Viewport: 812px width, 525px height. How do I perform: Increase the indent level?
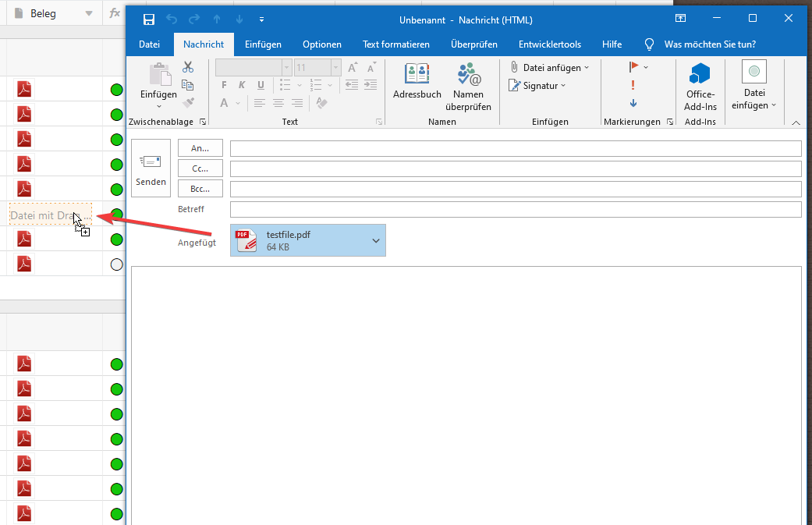pyautogui.click(x=371, y=84)
